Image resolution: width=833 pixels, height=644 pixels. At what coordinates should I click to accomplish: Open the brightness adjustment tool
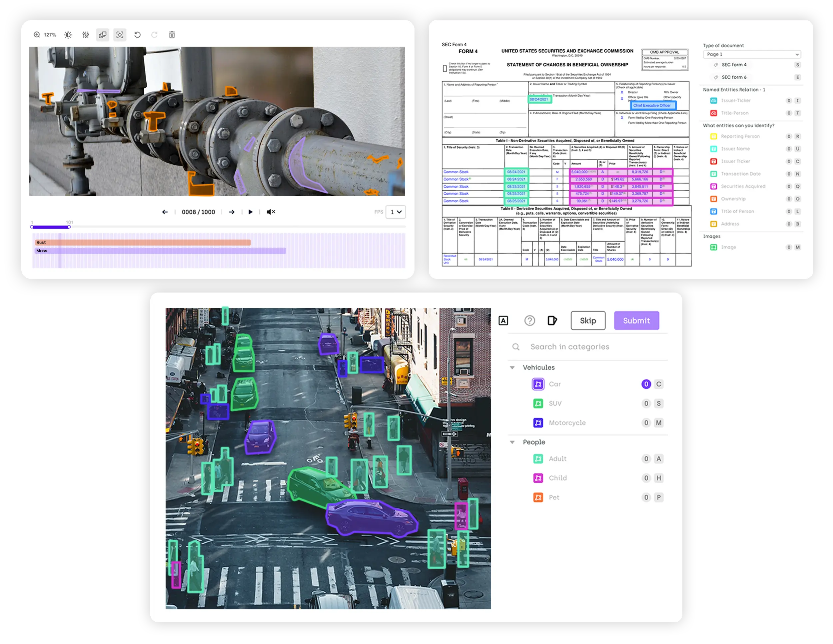tap(68, 35)
